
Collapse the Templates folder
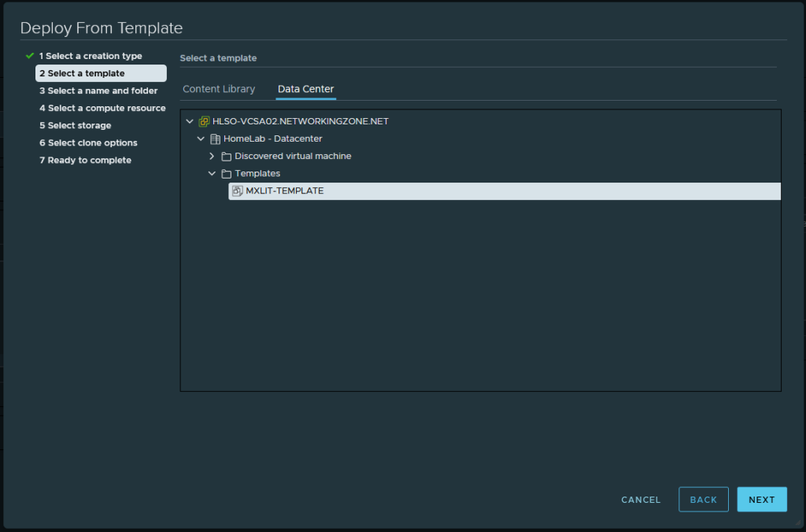[x=212, y=174]
